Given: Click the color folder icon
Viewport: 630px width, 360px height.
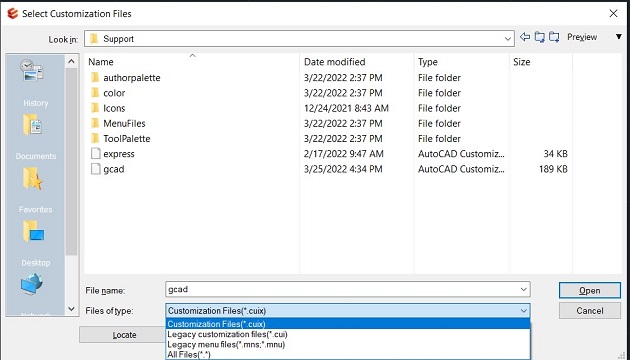Looking at the screenshot, I should (95, 93).
